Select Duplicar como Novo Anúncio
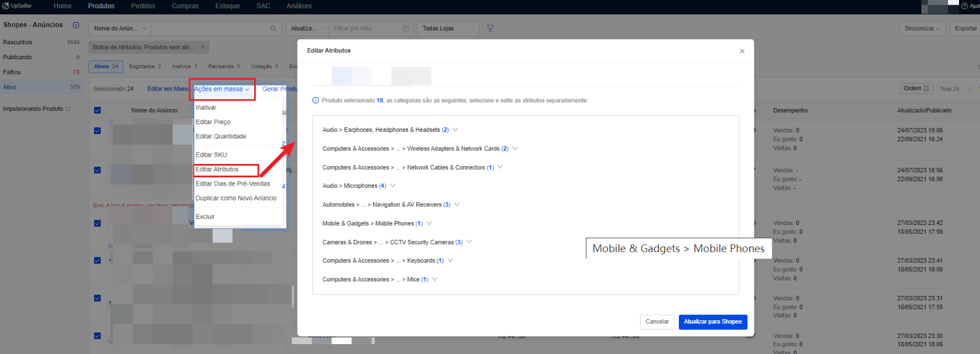Screen dimensions: 980x354 [x=236, y=198]
